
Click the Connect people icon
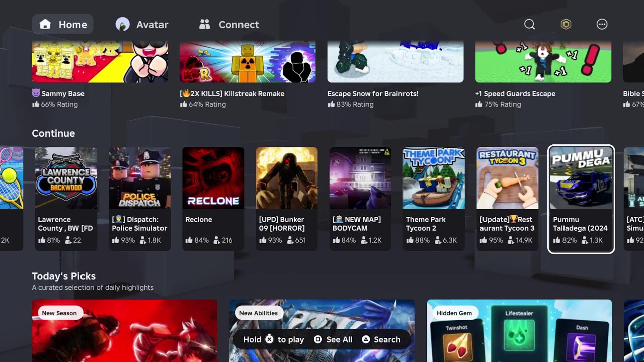click(x=204, y=24)
